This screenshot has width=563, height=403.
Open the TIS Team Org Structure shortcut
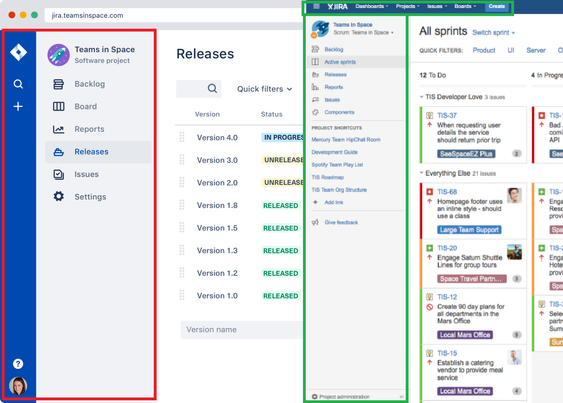point(339,190)
